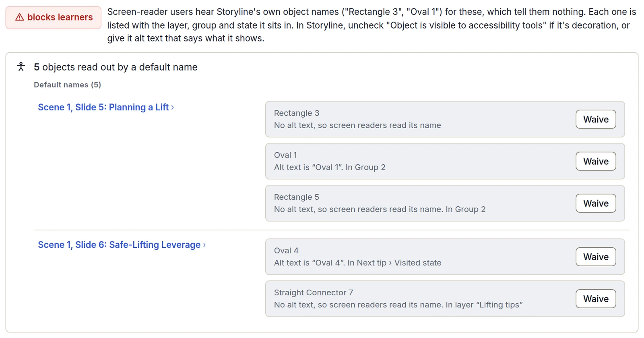Image resolution: width=644 pixels, height=338 pixels.
Task: Waive the Straight Connector 7 issue
Action: (596, 299)
